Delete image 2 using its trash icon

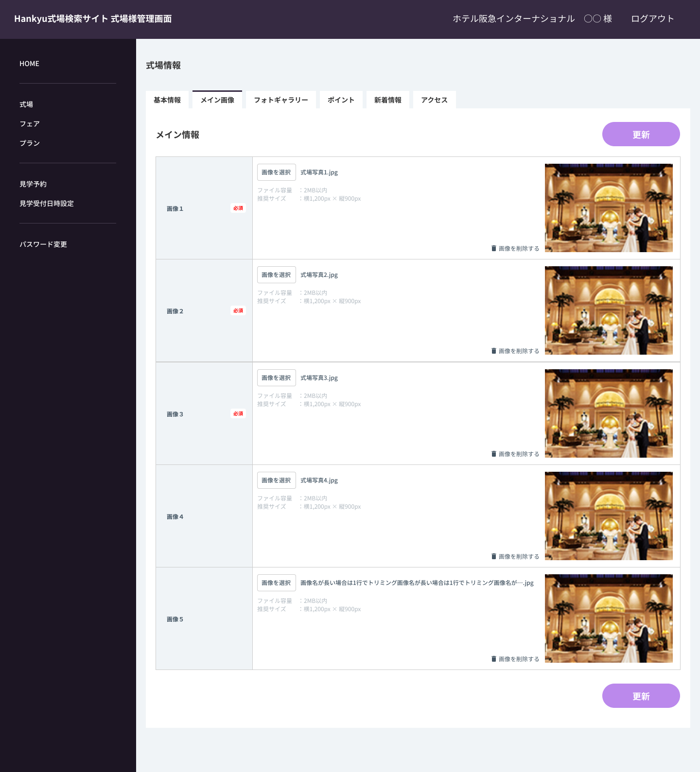(494, 351)
